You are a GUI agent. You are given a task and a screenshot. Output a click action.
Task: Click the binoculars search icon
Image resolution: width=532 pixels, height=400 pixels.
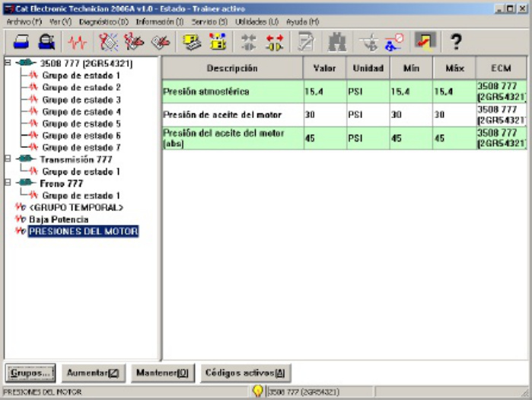[337, 43]
